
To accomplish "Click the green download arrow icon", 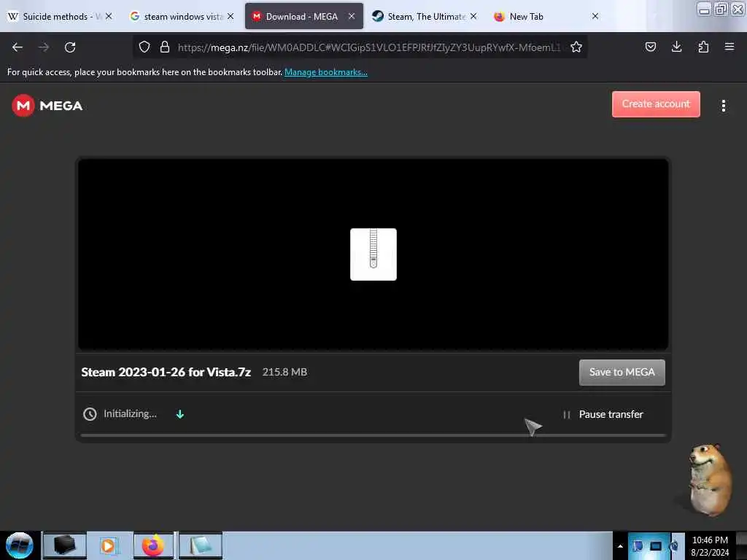I will pos(180,414).
